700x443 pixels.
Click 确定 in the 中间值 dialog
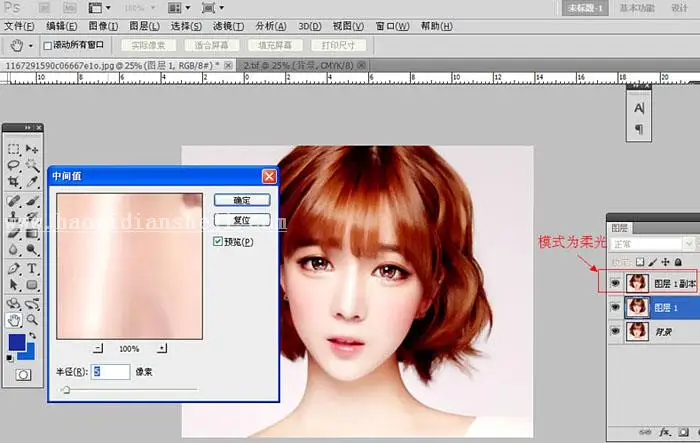[242, 200]
